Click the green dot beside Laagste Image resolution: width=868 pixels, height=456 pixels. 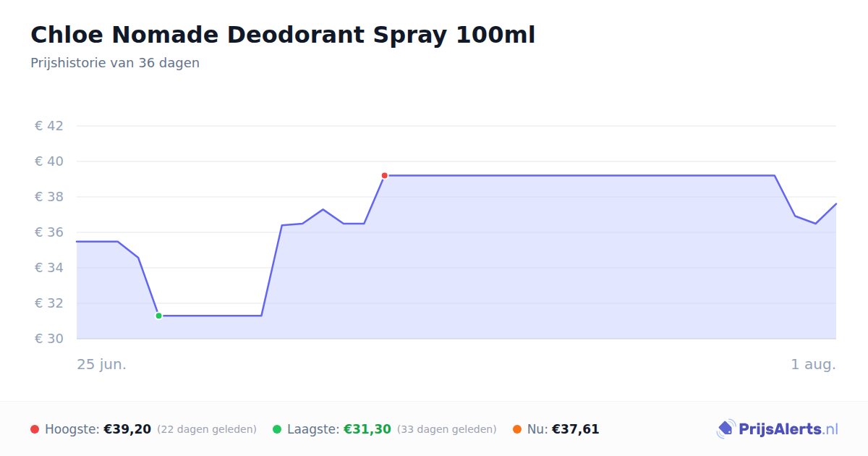277,429
